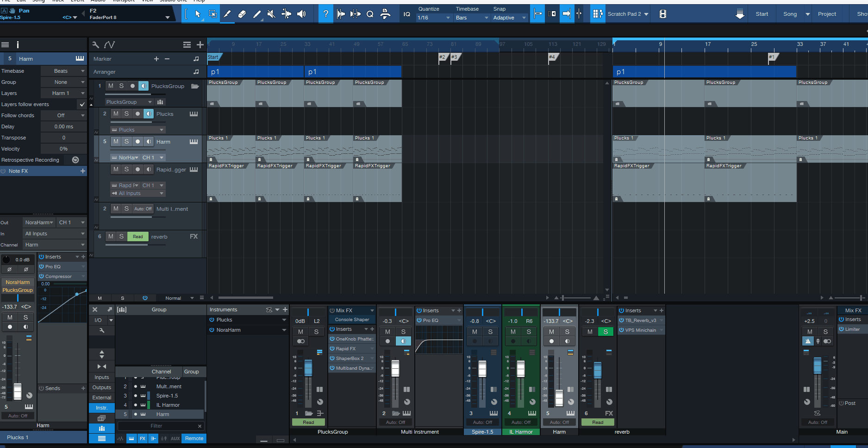Detach the console with the arrow icon
The width and height of the screenshot is (868, 448).
click(110, 309)
